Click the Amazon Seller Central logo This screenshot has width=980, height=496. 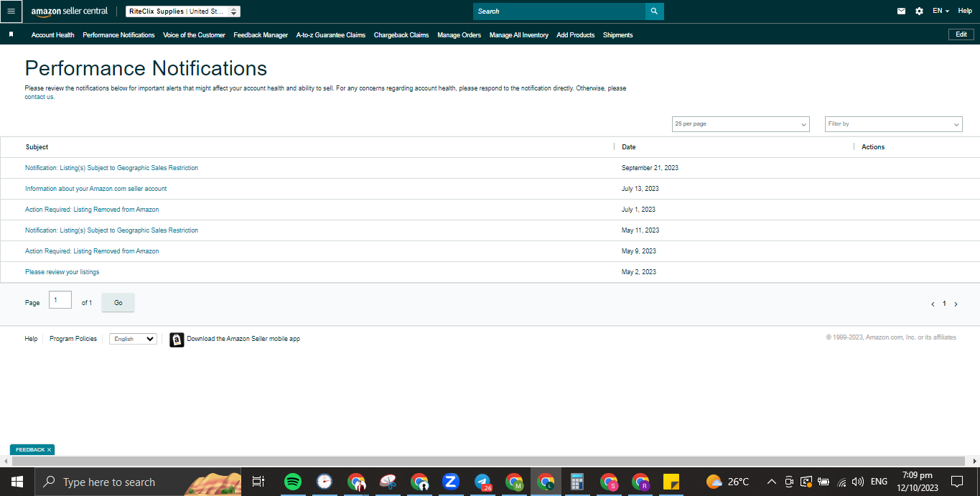tap(70, 11)
